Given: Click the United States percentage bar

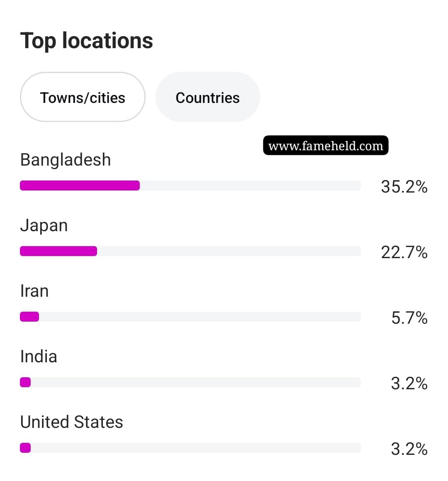Looking at the screenshot, I should pyautogui.click(x=190, y=448).
